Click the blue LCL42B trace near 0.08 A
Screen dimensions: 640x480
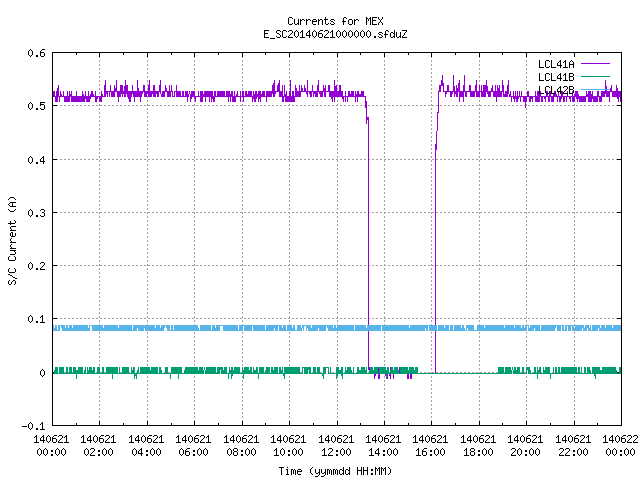pyautogui.click(x=337, y=328)
